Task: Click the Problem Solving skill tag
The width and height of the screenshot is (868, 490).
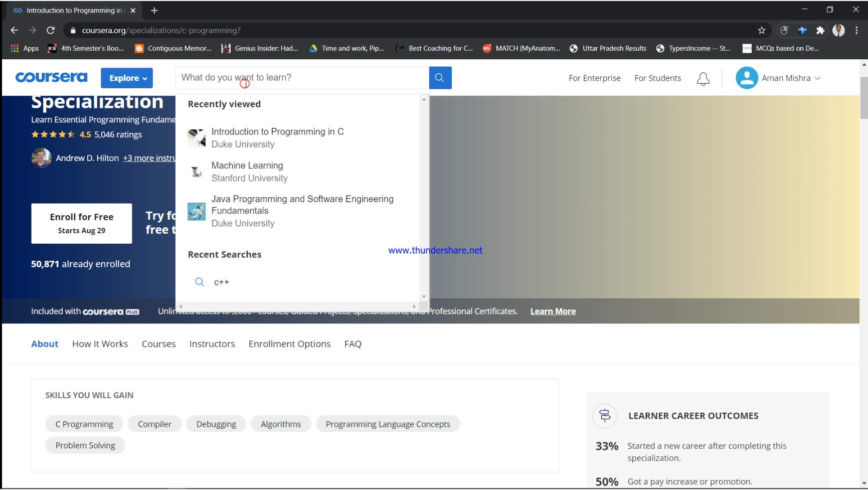Action: [85, 445]
